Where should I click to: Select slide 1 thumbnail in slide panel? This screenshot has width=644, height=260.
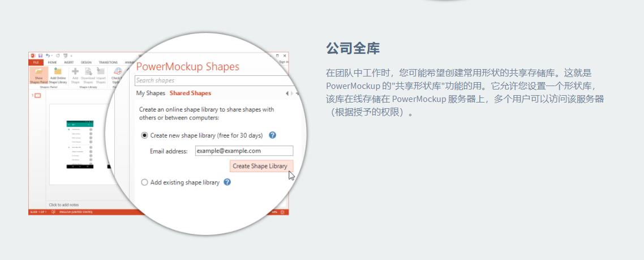(x=37, y=95)
